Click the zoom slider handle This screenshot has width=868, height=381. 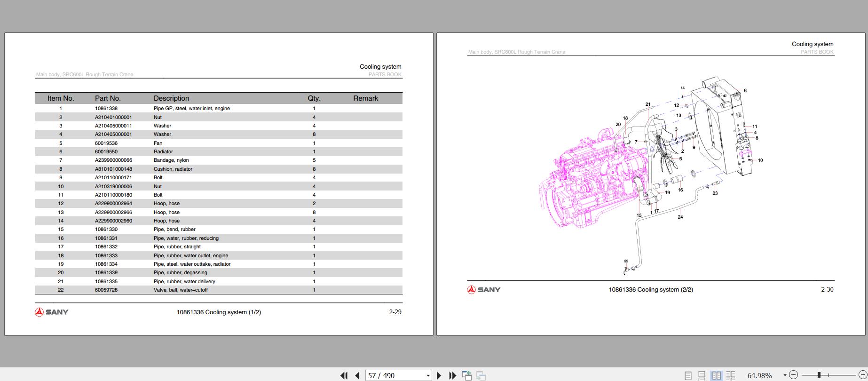click(x=819, y=375)
